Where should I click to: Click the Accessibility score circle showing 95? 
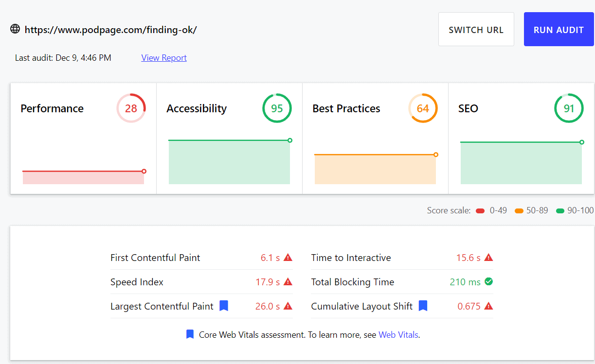277,108
